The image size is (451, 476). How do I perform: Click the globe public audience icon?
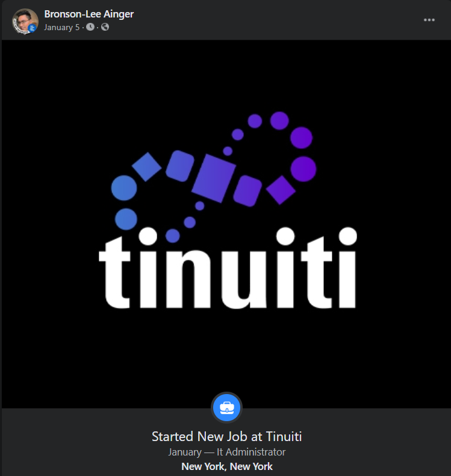(105, 27)
